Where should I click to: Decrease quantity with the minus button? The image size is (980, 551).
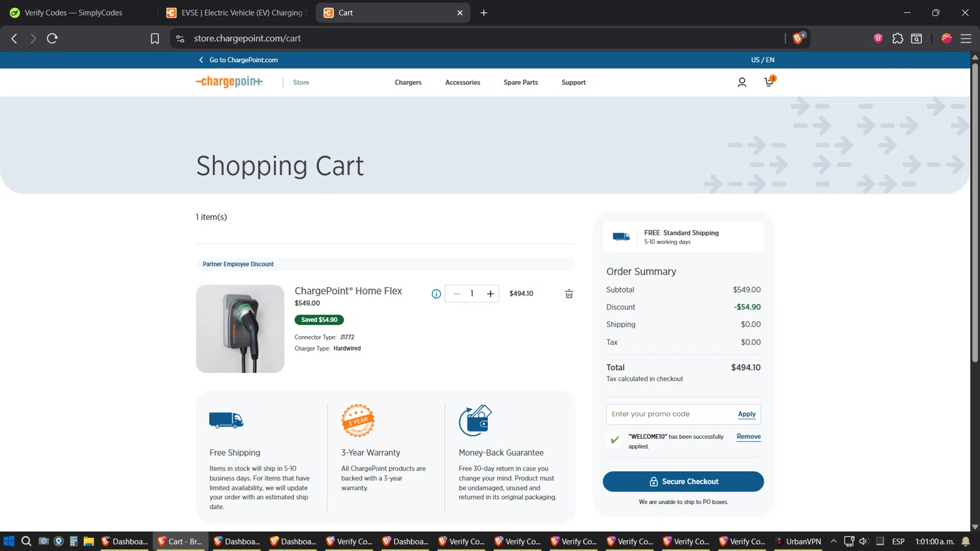click(x=457, y=294)
